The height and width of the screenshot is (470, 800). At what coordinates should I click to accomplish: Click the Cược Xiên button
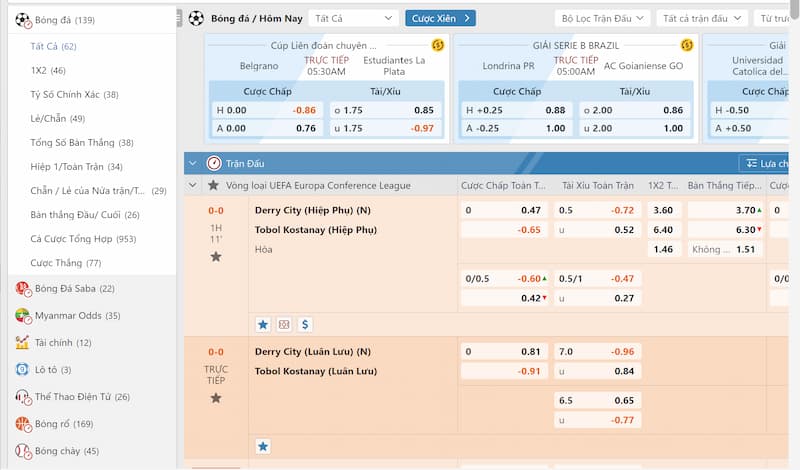[440, 18]
